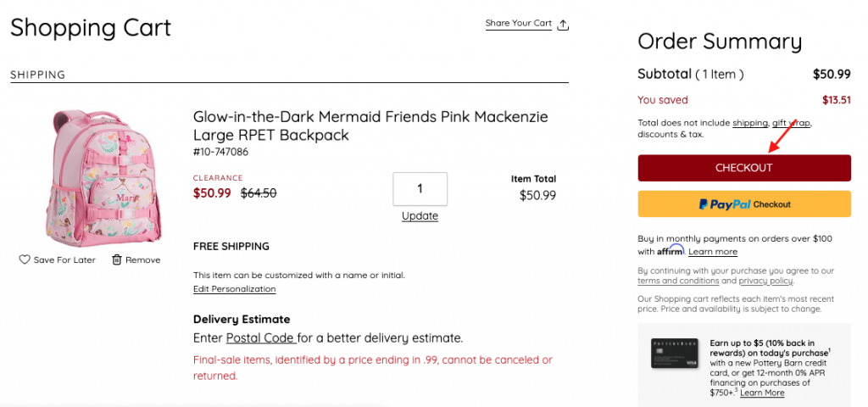Viewport: 868px width, 407px height.
Task: Open the Edit Personalization link
Action: [235, 289]
